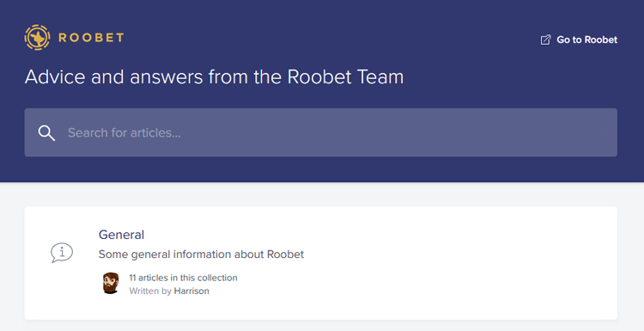Click Harrison's bearded avatar image

[111, 284]
